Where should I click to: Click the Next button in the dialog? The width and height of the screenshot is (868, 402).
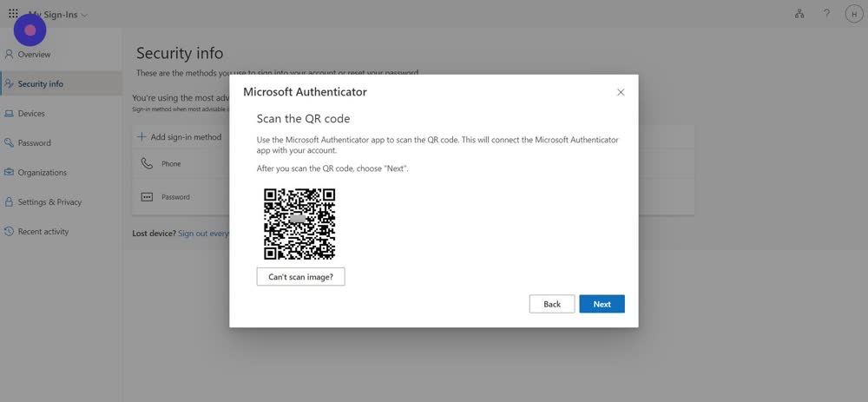click(602, 304)
